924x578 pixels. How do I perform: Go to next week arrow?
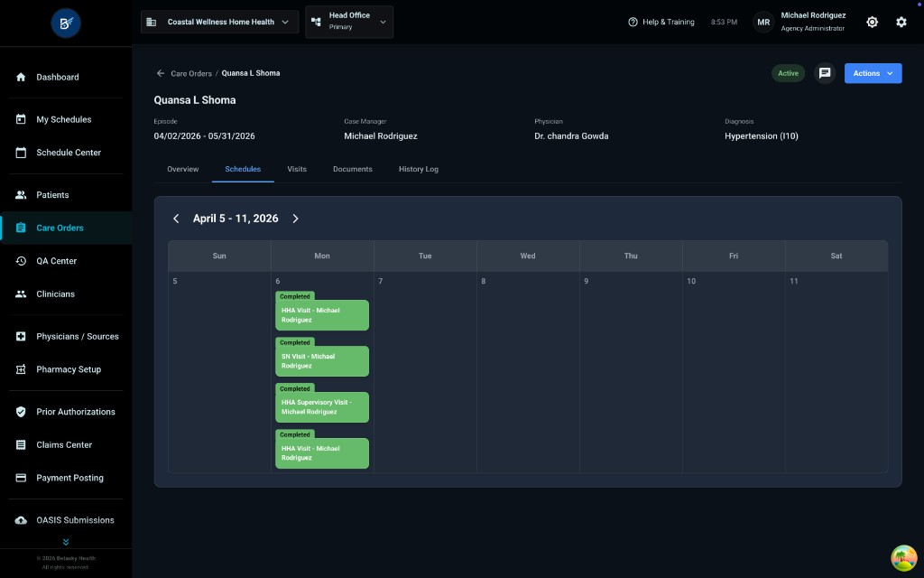coord(295,219)
